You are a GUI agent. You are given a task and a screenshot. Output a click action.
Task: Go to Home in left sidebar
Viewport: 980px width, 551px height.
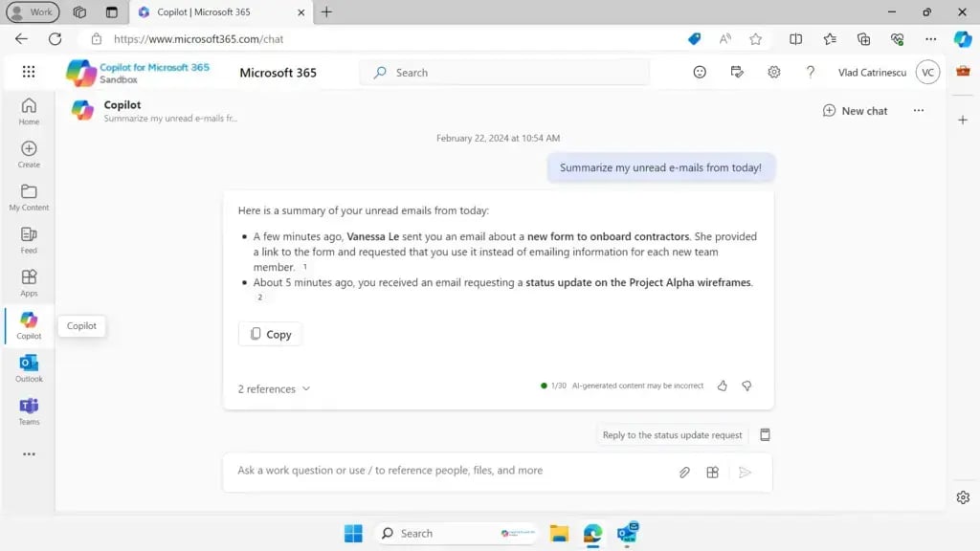[29, 112]
